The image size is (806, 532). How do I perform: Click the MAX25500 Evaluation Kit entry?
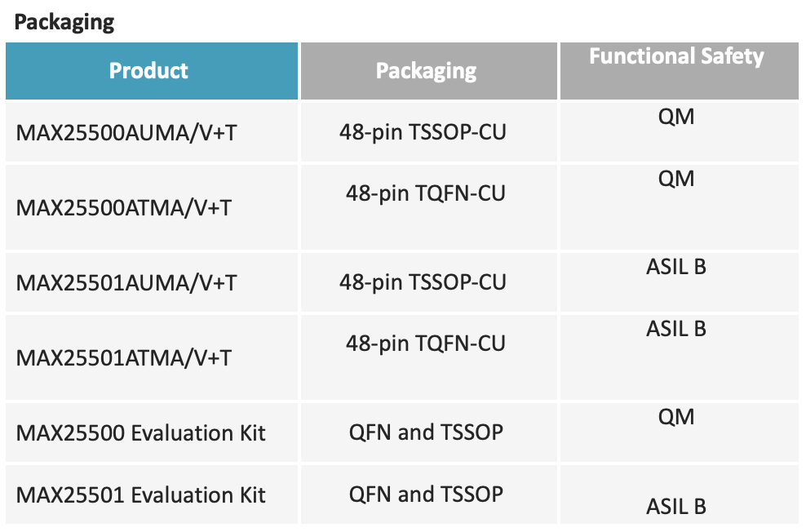point(141,432)
